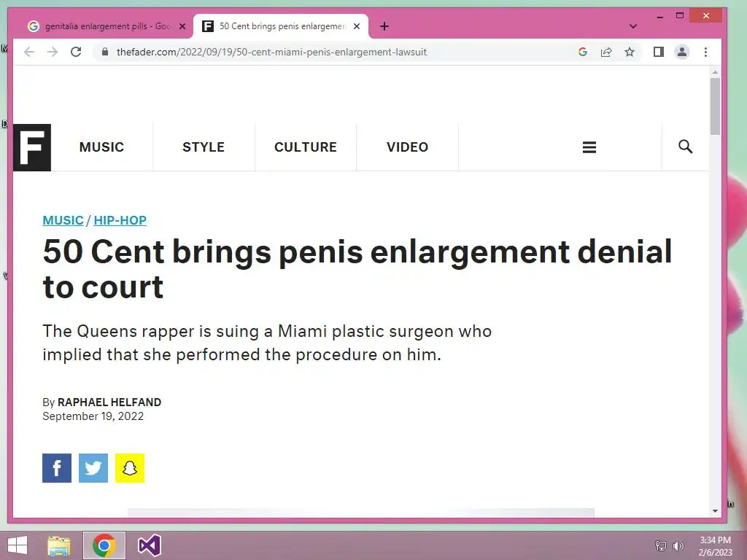Viewport: 747px width, 560px height.
Task: Maximize the Chrome window
Action: click(x=680, y=16)
